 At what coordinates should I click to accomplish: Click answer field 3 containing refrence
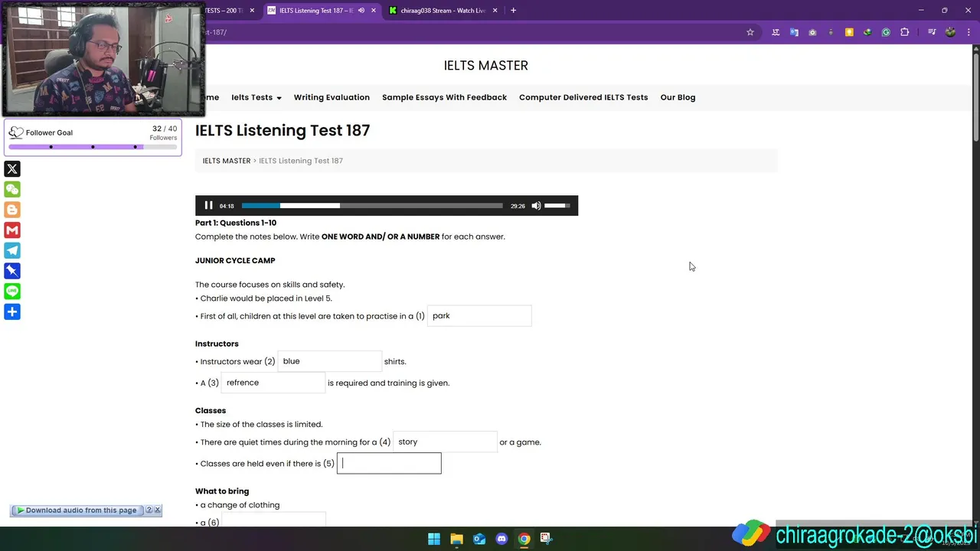coord(273,383)
